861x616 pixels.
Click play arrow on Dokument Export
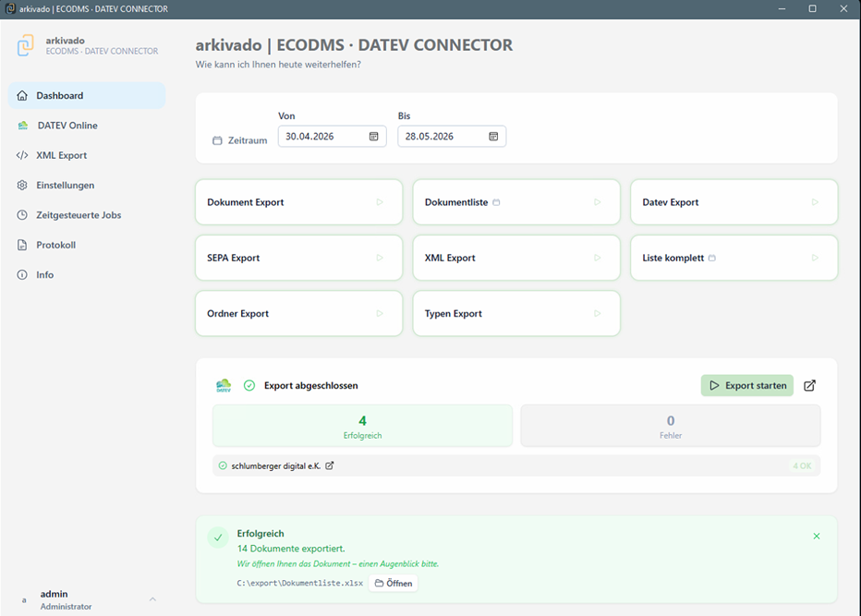[380, 202]
